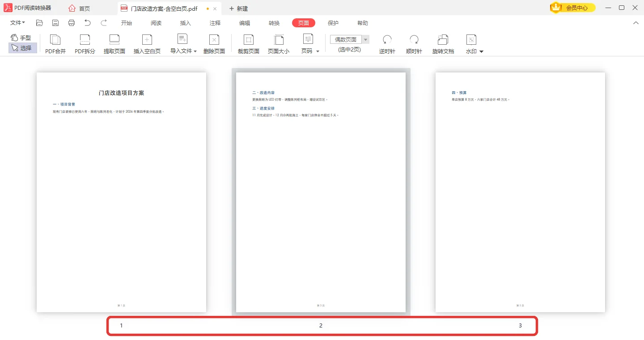Redo the last undone action
The height and width of the screenshot is (340, 644).
pos(104,23)
